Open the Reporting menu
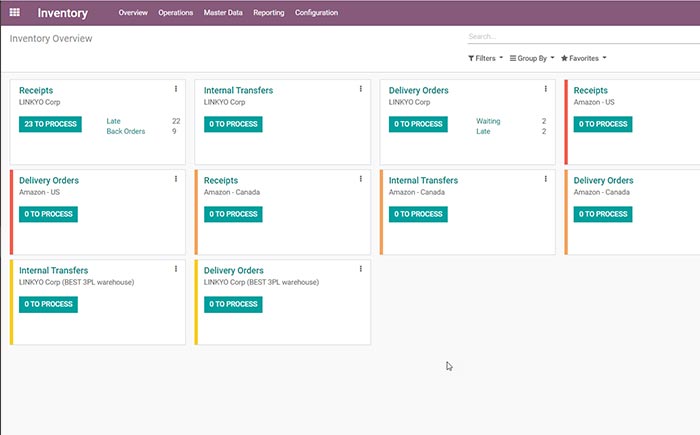 [x=268, y=13]
